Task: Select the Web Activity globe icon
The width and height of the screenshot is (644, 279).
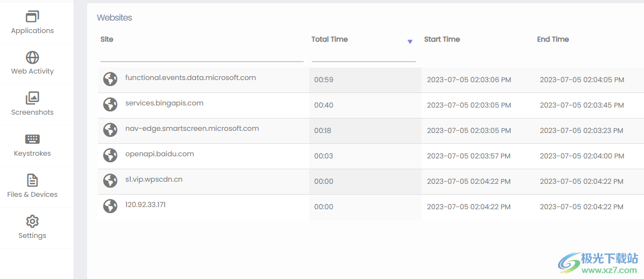Action: (32, 57)
